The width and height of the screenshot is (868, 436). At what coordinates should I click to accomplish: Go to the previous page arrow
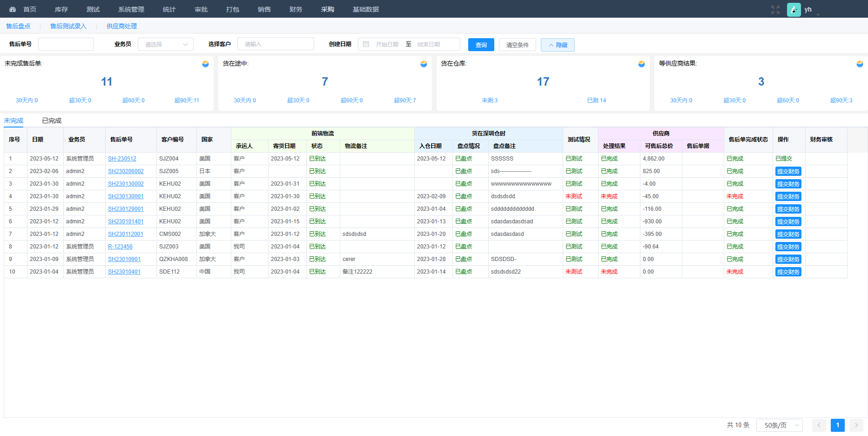point(819,425)
